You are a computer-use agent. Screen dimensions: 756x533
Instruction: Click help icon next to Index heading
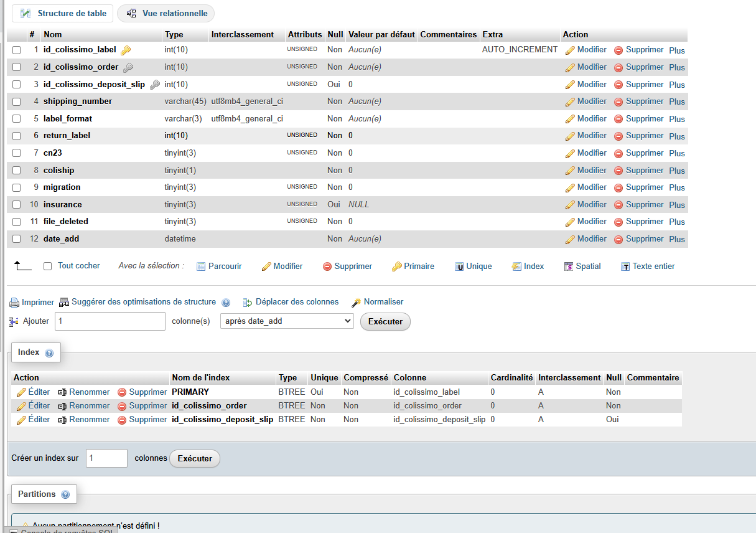click(x=49, y=353)
